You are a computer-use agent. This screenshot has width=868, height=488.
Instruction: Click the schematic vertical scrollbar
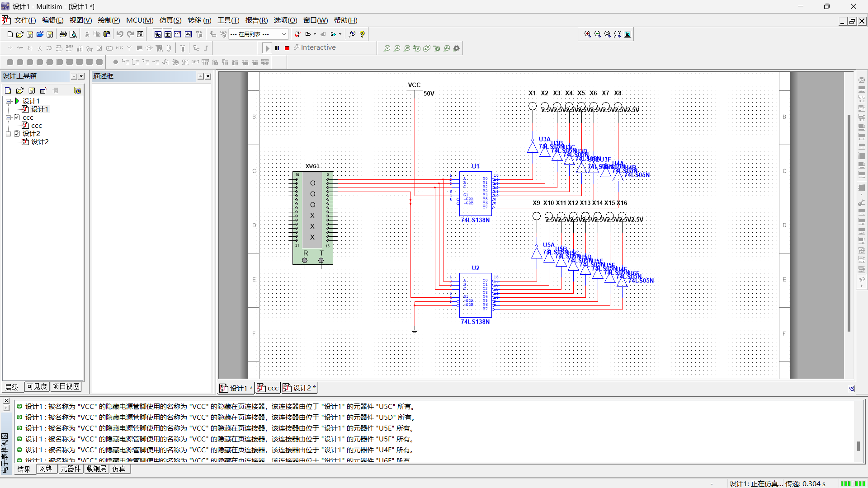tap(849, 224)
